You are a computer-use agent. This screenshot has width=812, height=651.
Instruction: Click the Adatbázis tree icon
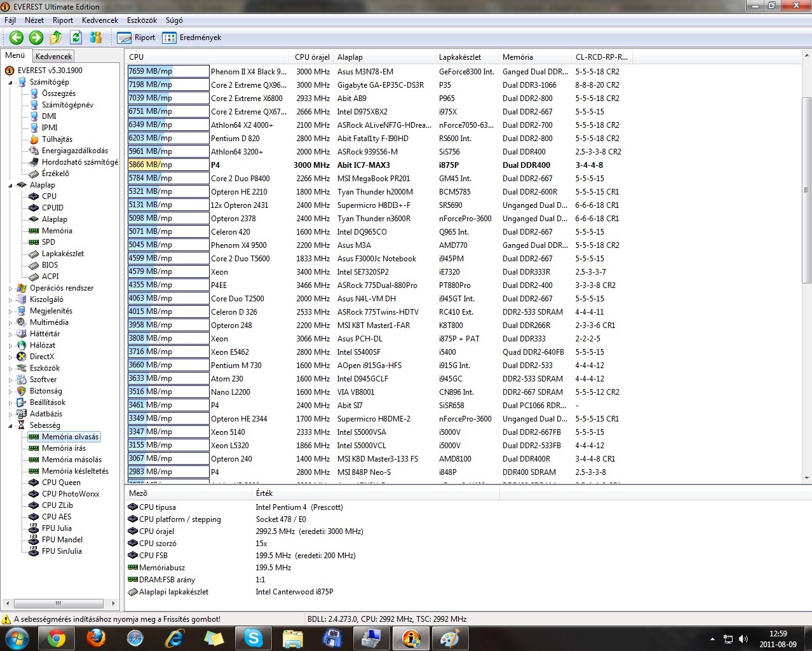[x=22, y=414]
